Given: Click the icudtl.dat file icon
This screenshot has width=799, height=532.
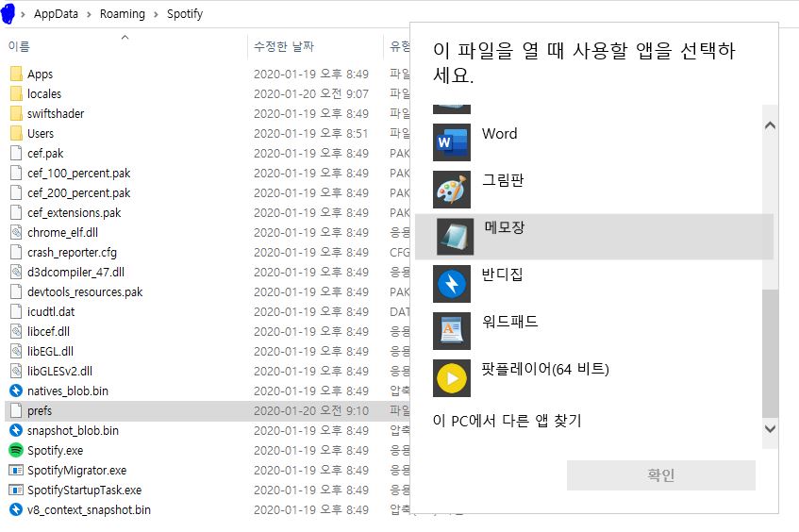Looking at the screenshot, I should 16,312.
